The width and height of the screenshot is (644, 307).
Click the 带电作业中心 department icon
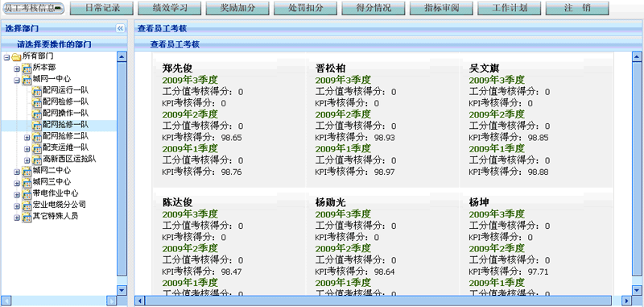(27, 193)
